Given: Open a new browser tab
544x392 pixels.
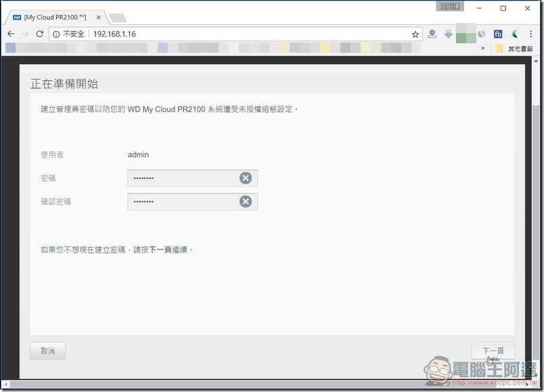Looking at the screenshot, I should [x=118, y=18].
